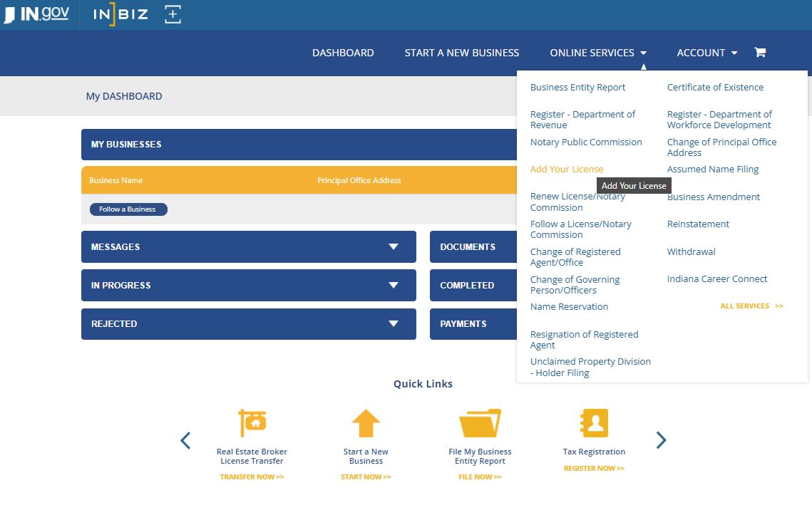
Task: Open the Account dropdown menu
Action: click(706, 53)
